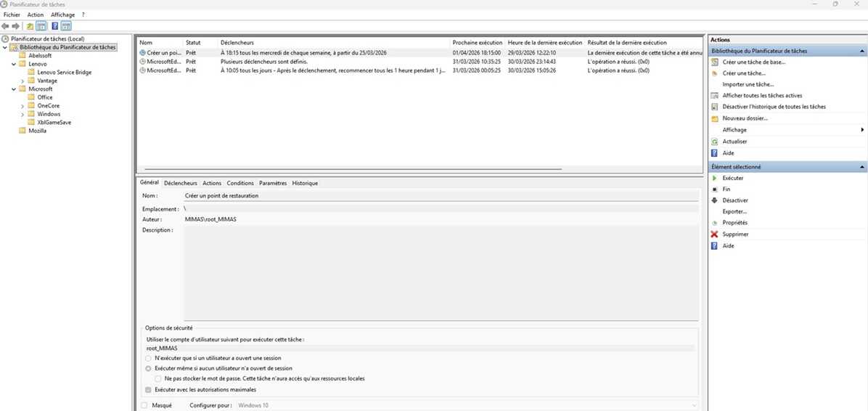Click the Nouveau dossier folder icon
The width and height of the screenshot is (868, 411).
pos(715,118)
